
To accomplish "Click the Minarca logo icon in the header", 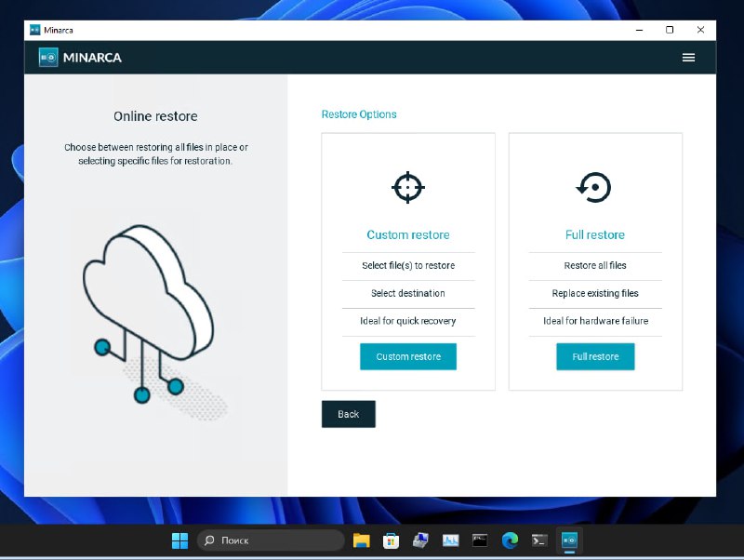I will (48, 58).
